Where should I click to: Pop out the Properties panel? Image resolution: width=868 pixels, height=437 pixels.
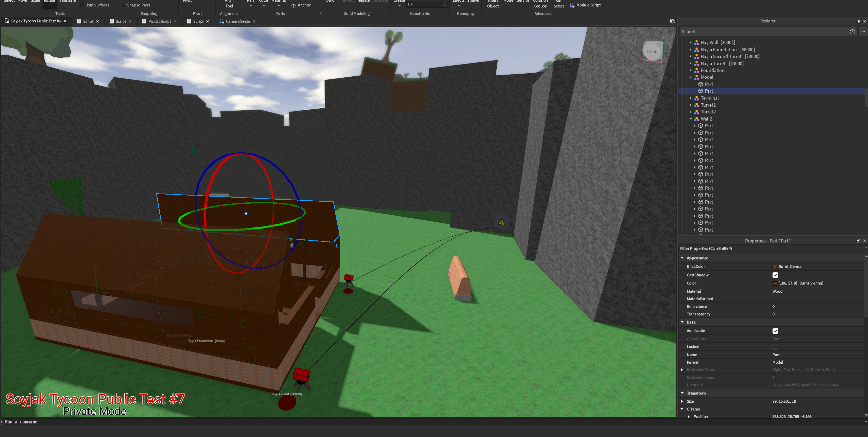point(858,241)
